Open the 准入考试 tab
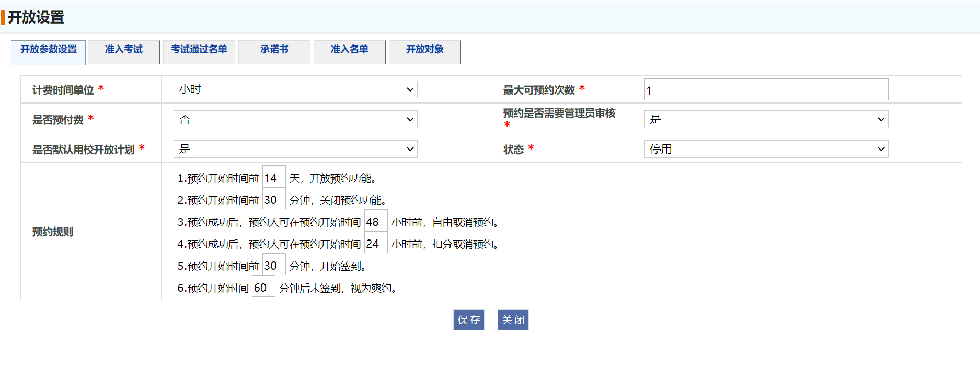This screenshot has width=980, height=377. (124, 50)
